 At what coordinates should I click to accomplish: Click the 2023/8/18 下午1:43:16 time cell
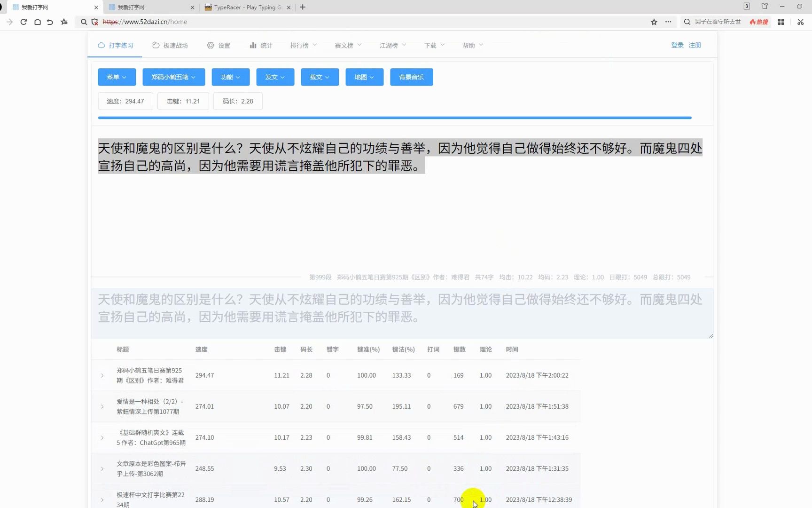tap(537, 437)
